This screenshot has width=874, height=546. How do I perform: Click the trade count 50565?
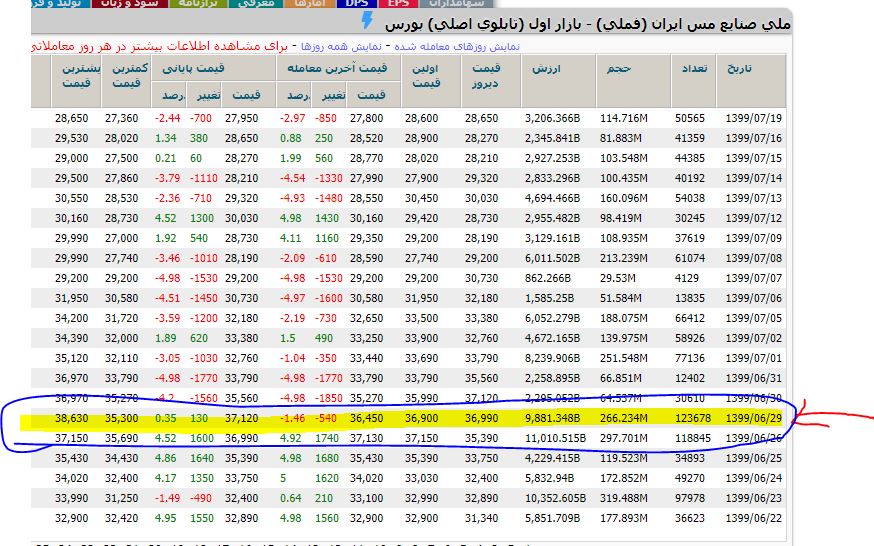click(x=690, y=118)
